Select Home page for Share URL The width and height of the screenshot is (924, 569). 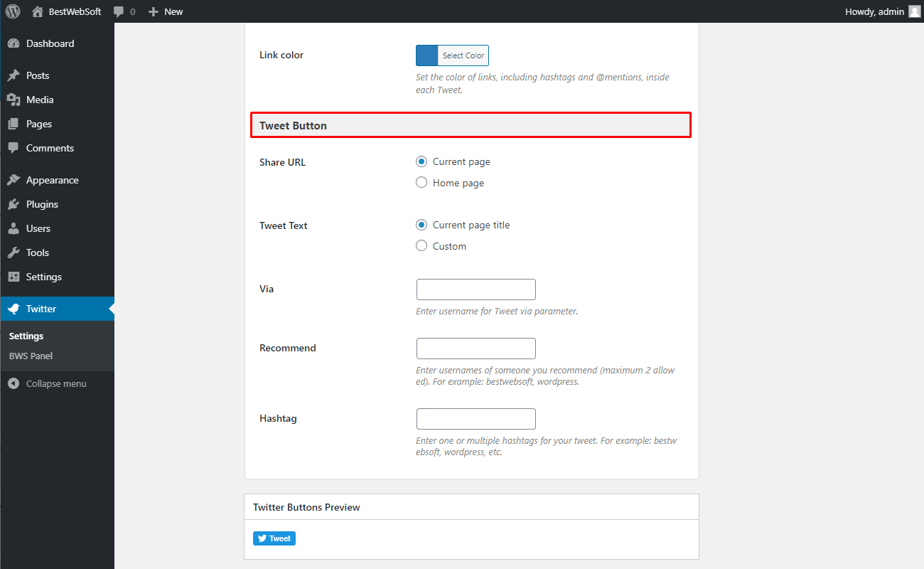click(421, 183)
